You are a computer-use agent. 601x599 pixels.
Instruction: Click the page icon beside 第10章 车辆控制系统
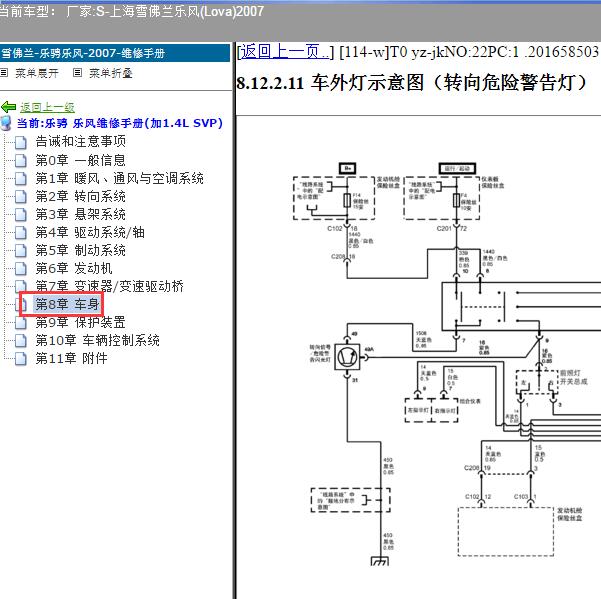[21, 340]
